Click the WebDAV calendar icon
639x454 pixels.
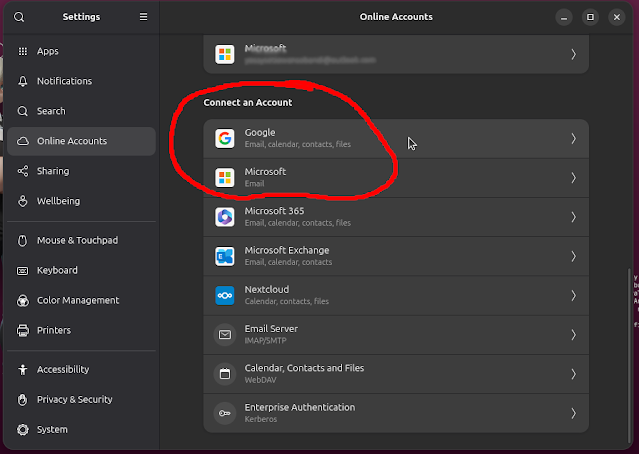[x=225, y=374]
